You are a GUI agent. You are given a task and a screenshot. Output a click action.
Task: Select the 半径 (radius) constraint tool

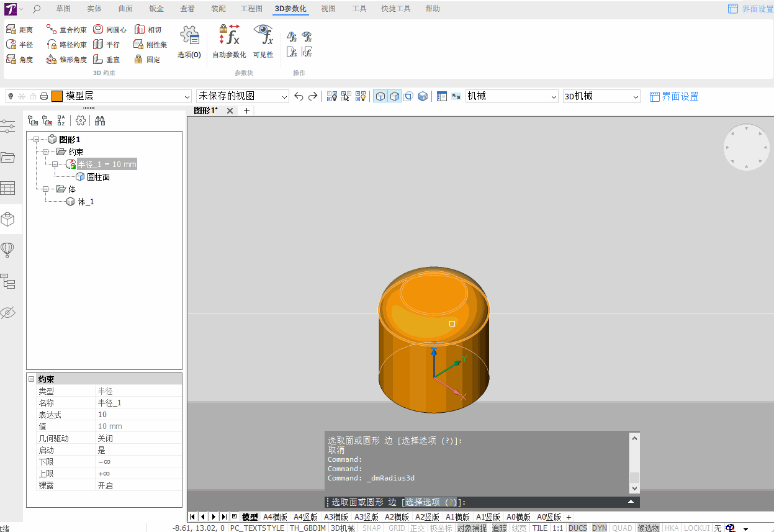point(19,45)
